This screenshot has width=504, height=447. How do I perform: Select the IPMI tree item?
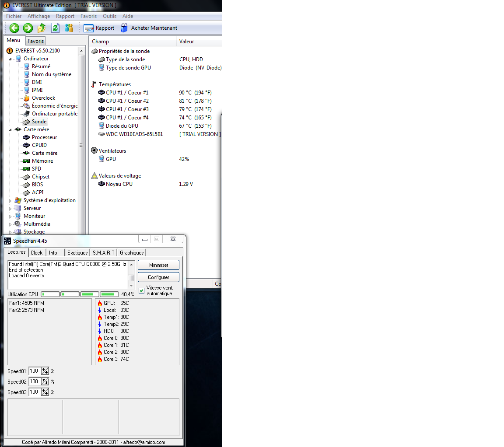pyautogui.click(x=37, y=90)
